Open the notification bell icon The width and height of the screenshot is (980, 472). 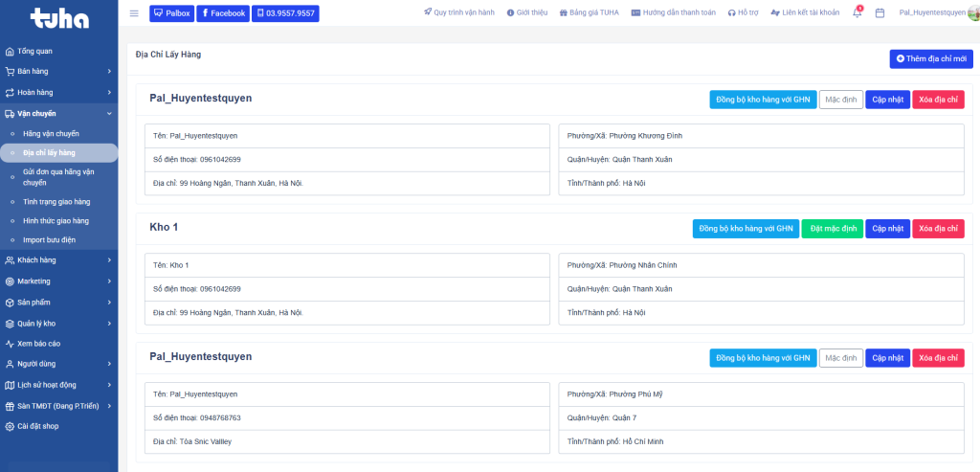click(857, 13)
